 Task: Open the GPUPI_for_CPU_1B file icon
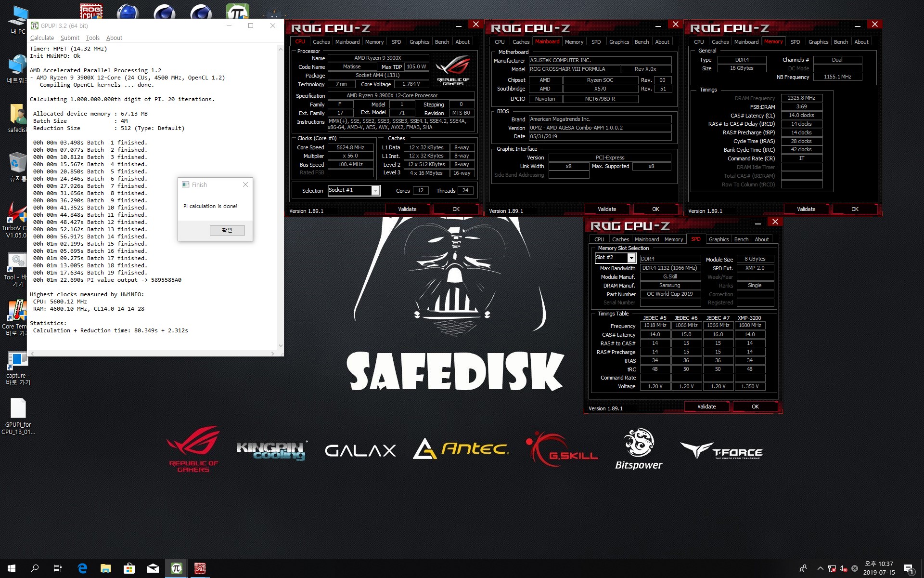tap(18, 416)
